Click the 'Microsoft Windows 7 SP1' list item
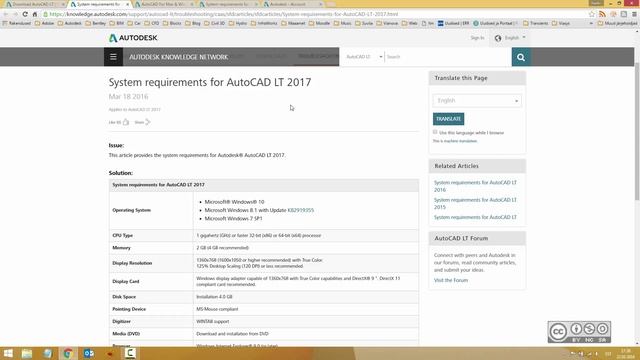Image resolution: width=640 pixels, height=360 pixels. coord(233,219)
